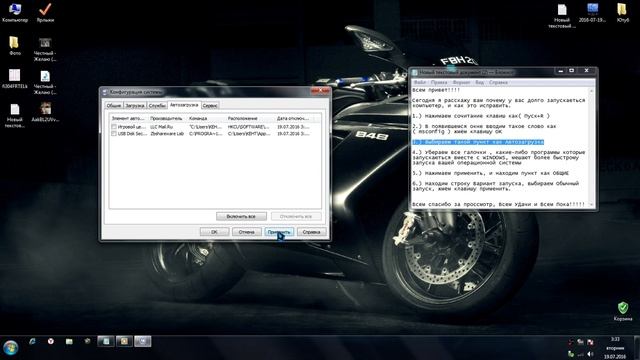Open the portrait photo icon on desktop
This screenshot has height=360, width=640.
pos(45,111)
